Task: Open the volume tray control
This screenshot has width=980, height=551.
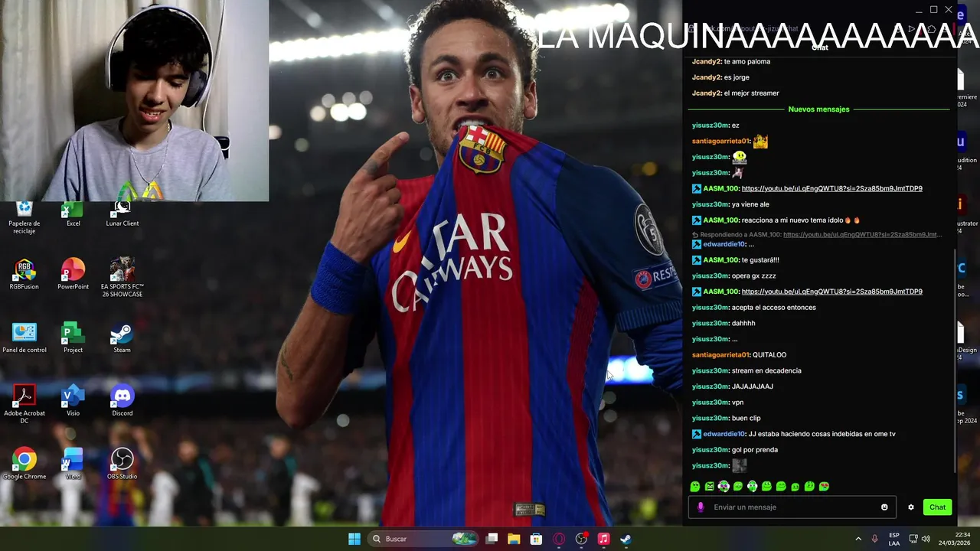Action: [926, 539]
